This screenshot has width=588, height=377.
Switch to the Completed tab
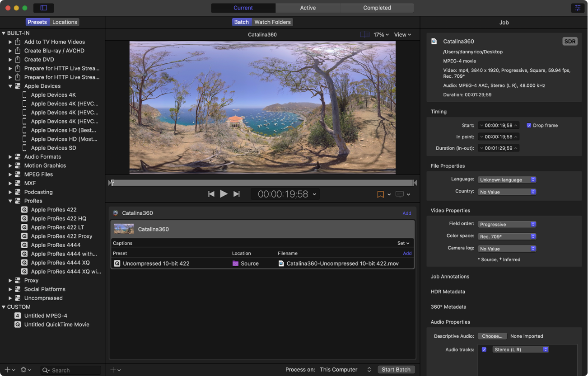(377, 8)
